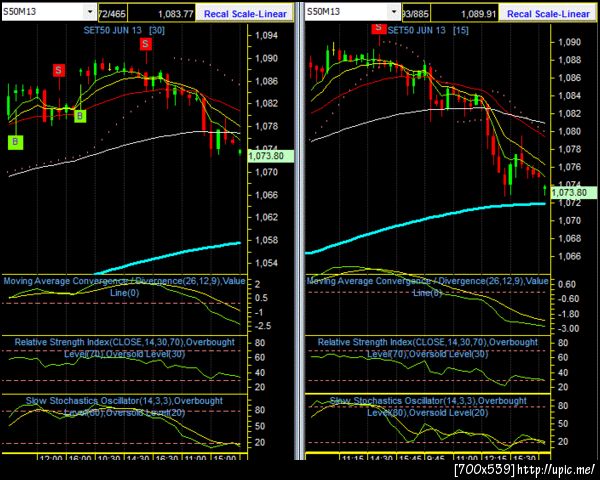
Task: Click the 15:45 time label on right chart
Action: pyautogui.click(x=409, y=459)
